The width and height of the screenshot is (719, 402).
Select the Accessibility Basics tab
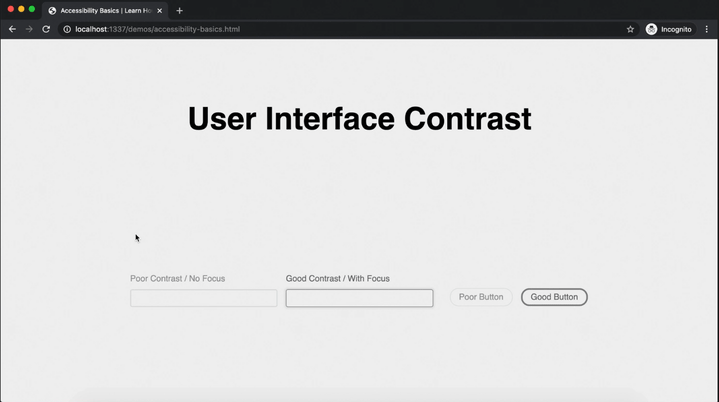(x=100, y=10)
